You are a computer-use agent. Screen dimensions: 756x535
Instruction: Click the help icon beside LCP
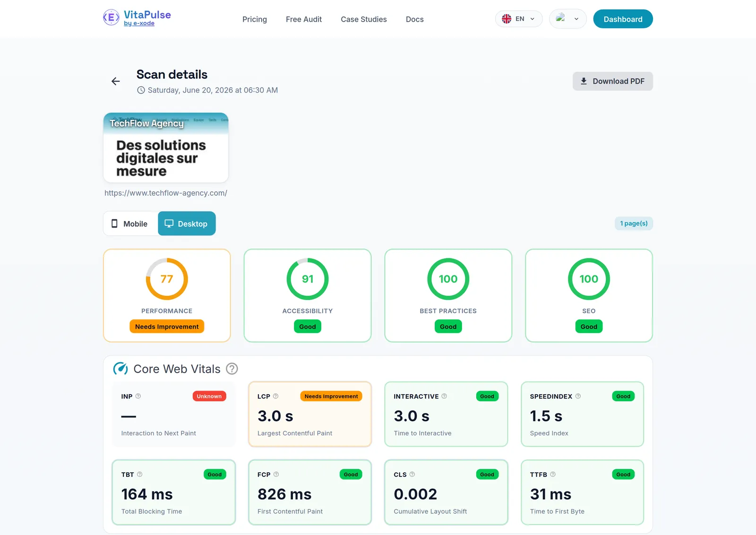[275, 396]
